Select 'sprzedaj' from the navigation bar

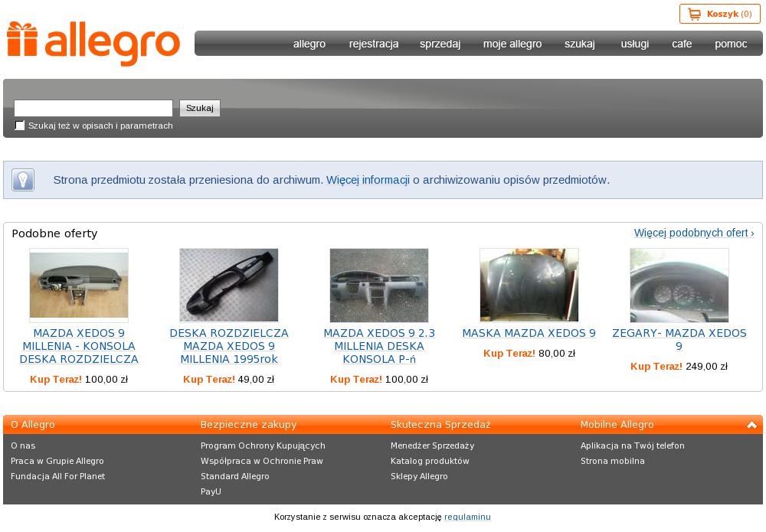[x=440, y=44]
